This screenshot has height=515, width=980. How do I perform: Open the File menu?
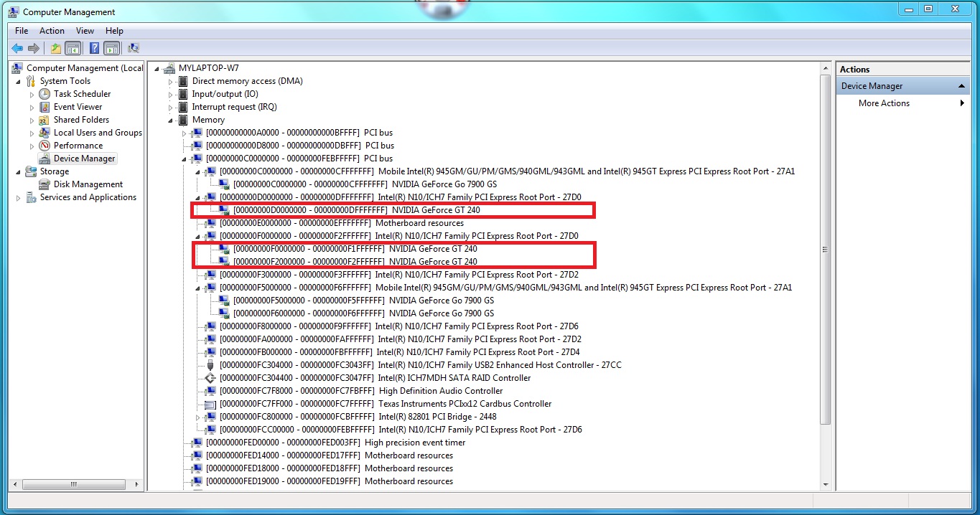[x=22, y=31]
